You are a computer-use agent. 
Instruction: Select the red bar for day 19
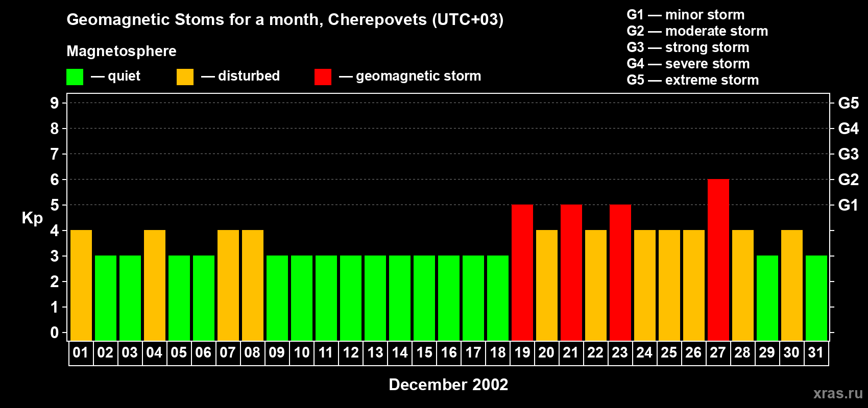tap(522, 272)
